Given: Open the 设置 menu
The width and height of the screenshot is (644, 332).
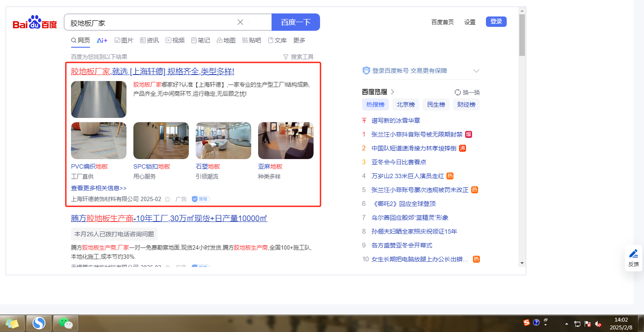Looking at the screenshot, I should [470, 22].
